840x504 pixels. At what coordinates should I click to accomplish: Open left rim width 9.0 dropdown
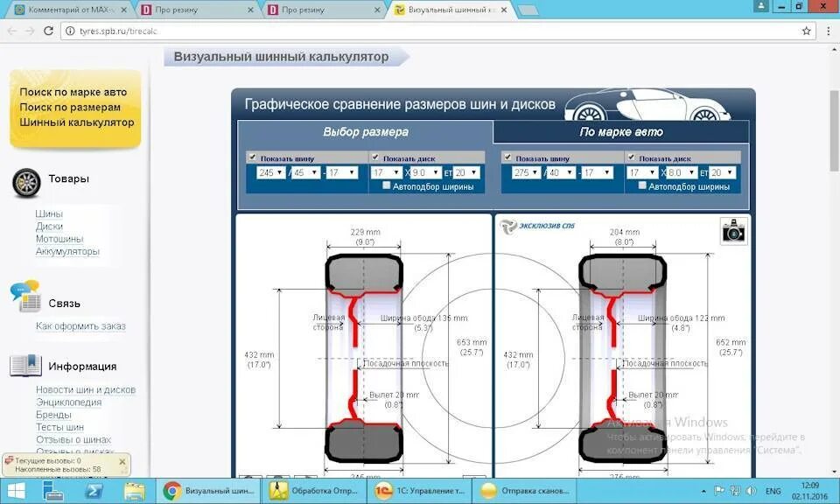(426, 172)
